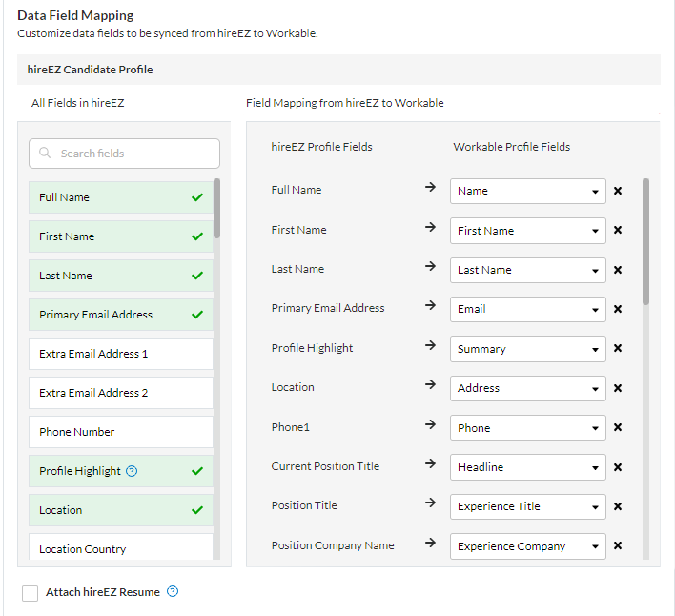Remove the Profile Highlight to Summary mapping
The width and height of the screenshot is (675, 616).
pyautogui.click(x=617, y=348)
